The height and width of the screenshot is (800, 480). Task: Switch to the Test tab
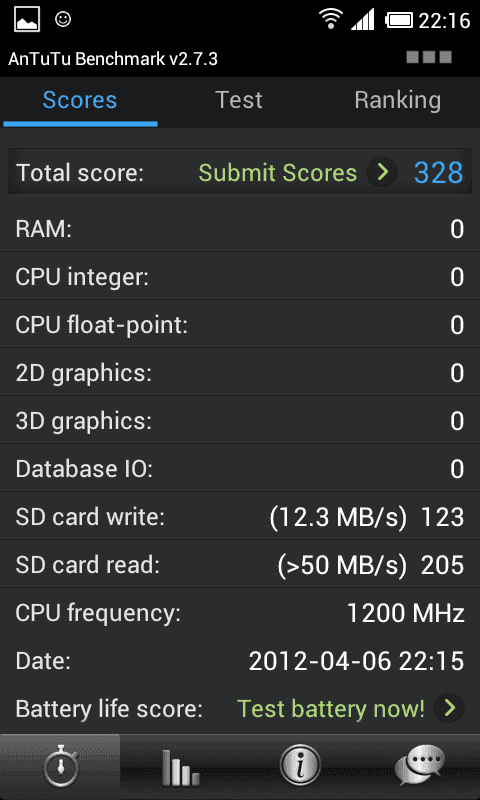pos(239,101)
